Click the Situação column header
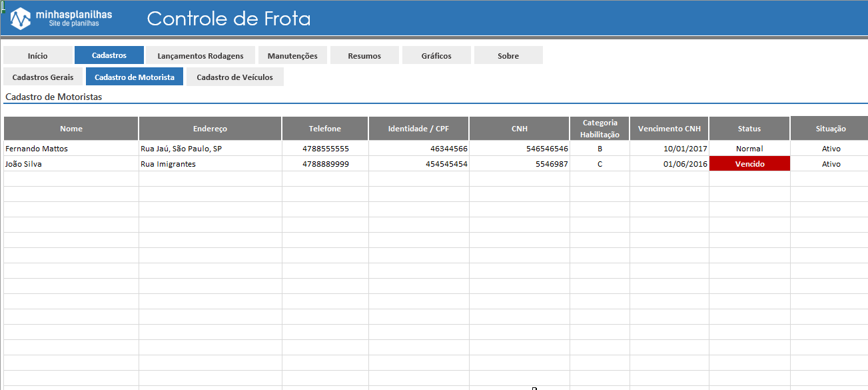Image resolution: width=868 pixels, height=390 pixels. (x=830, y=129)
